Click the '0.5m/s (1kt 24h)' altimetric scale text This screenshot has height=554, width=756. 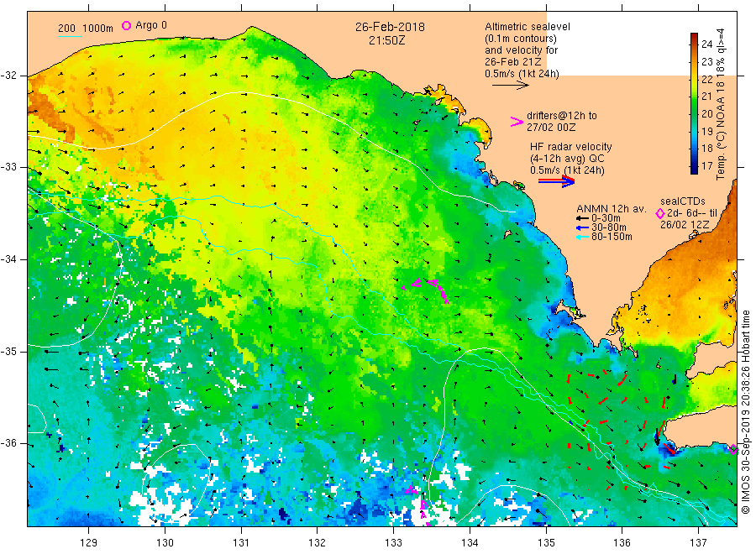point(522,74)
